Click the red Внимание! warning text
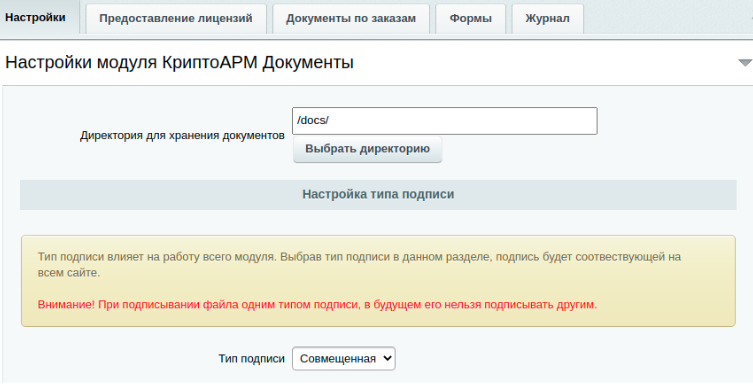This screenshot has width=753, height=385. 317,305
